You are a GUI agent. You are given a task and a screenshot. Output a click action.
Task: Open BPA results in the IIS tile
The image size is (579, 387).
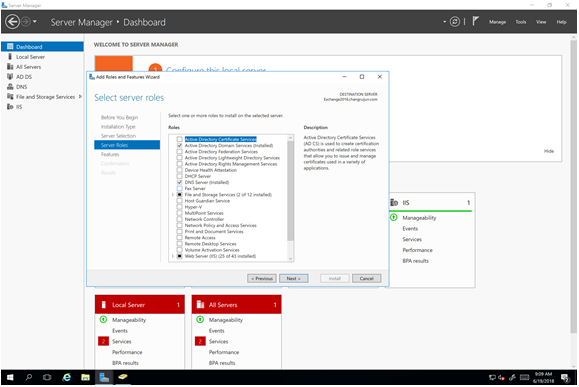click(415, 261)
